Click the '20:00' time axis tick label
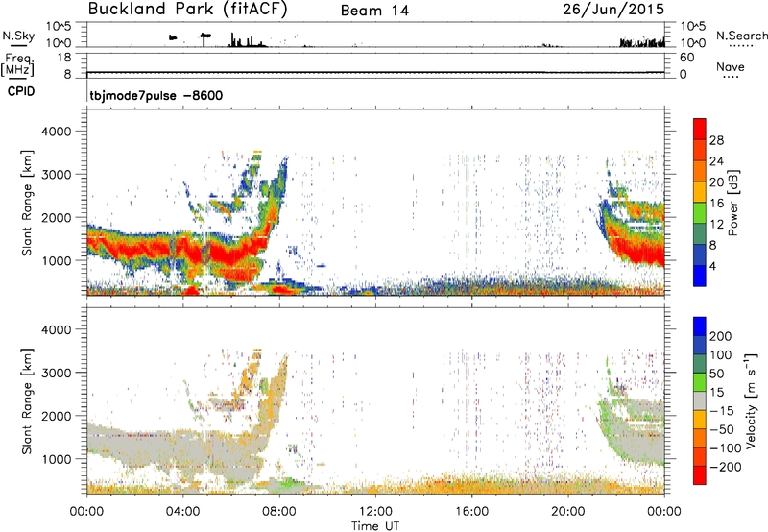 [567, 512]
